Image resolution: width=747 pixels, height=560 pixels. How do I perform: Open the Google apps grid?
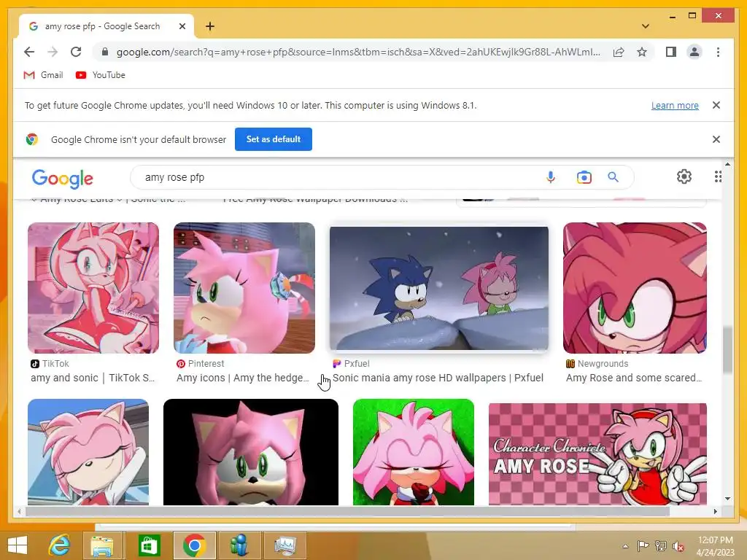tap(718, 176)
